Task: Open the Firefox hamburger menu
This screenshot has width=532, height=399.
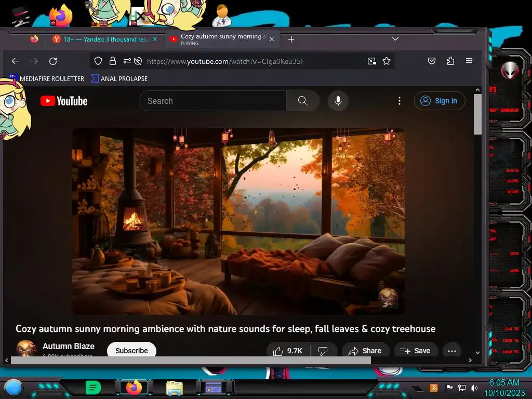Action: tap(469, 61)
